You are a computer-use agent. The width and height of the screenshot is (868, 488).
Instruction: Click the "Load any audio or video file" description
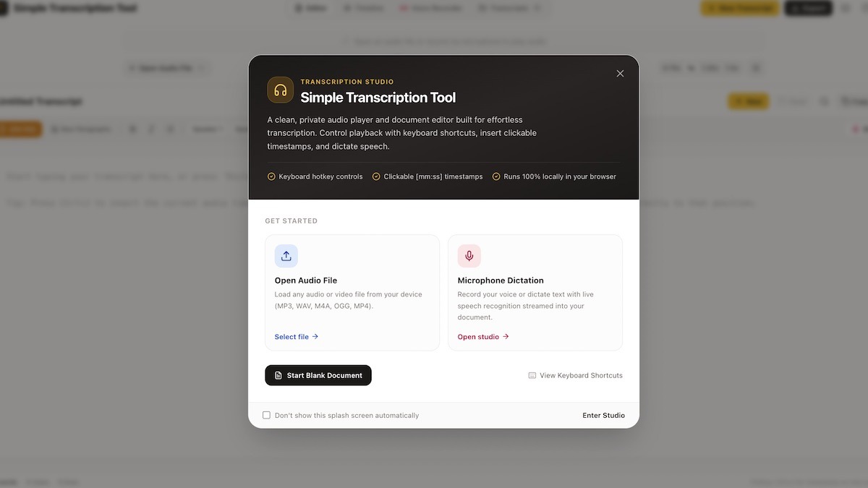click(x=349, y=300)
